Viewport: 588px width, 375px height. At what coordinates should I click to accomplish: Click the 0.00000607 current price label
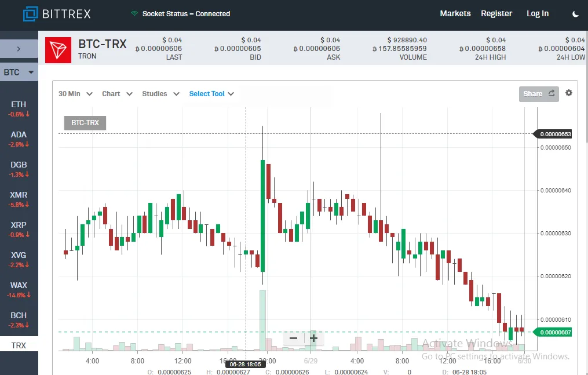click(x=553, y=332)
